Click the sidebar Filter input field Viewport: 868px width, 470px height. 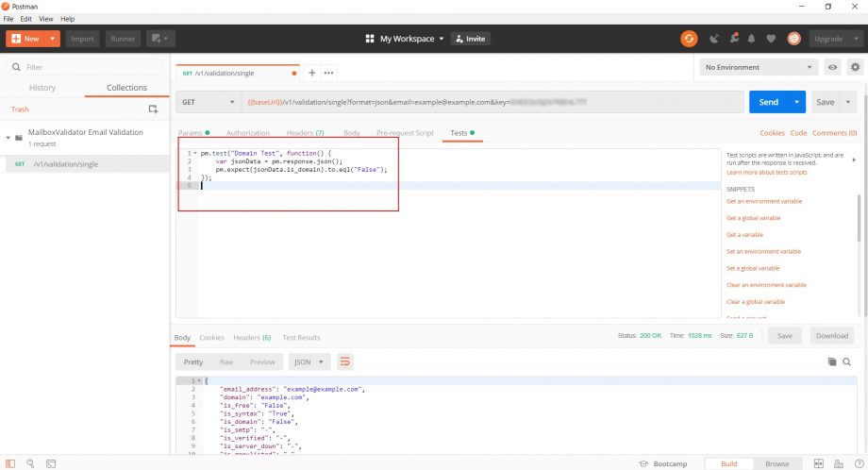(x=86, y=67)
